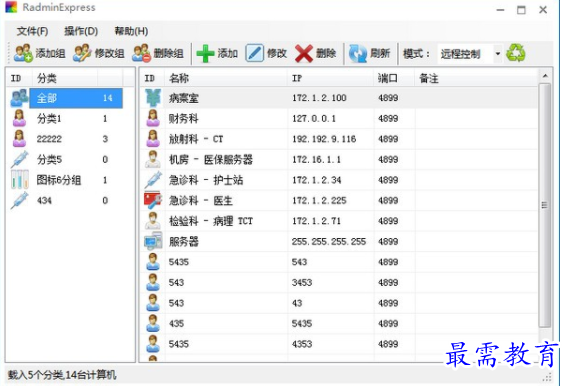Sort by the 名称 column header
The height and width of the screenshot is (386, 567).
[227, 78]
